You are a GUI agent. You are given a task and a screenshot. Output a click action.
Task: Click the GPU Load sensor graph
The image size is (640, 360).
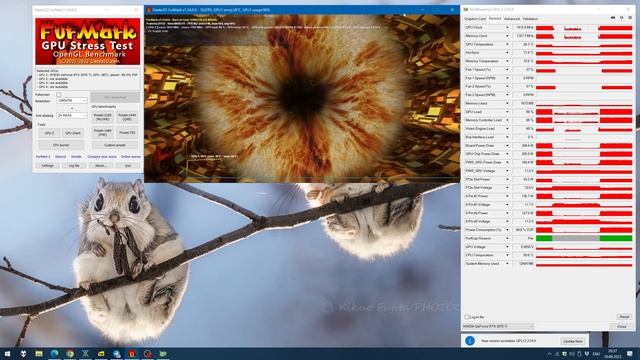point(584,112)
